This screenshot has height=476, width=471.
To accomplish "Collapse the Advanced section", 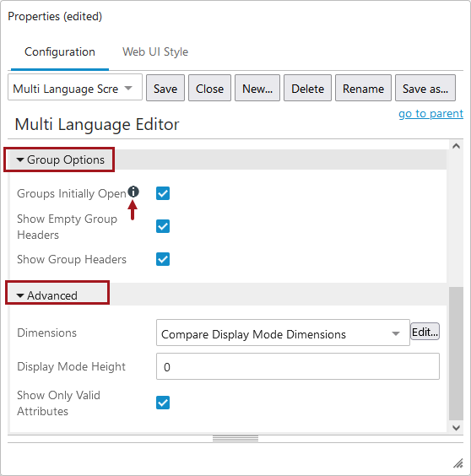I will pos(46,295).
